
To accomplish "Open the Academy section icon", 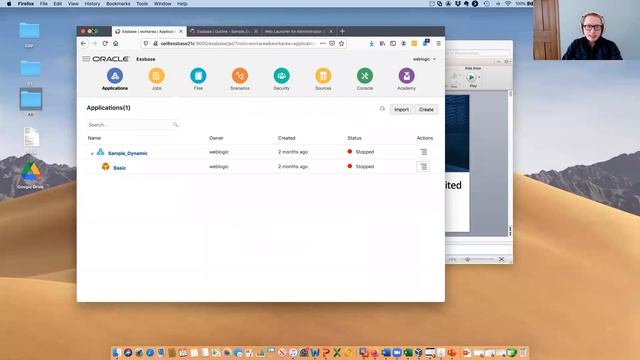I will tap(406, 76).
